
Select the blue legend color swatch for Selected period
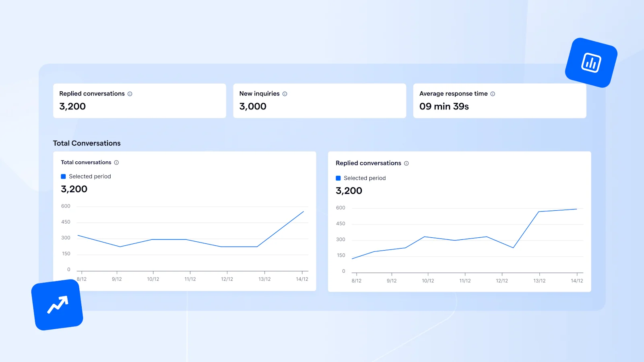(63, 176)
